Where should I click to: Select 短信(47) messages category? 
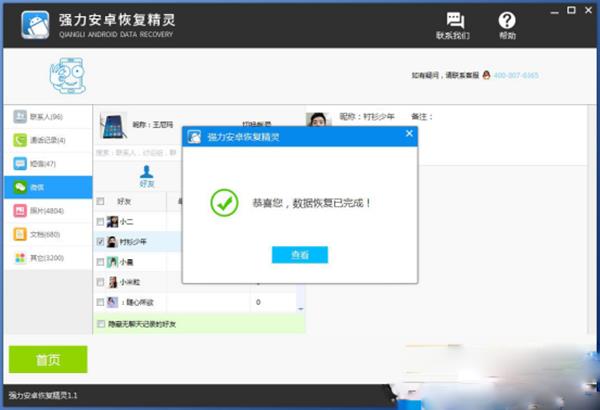[46, 163]
